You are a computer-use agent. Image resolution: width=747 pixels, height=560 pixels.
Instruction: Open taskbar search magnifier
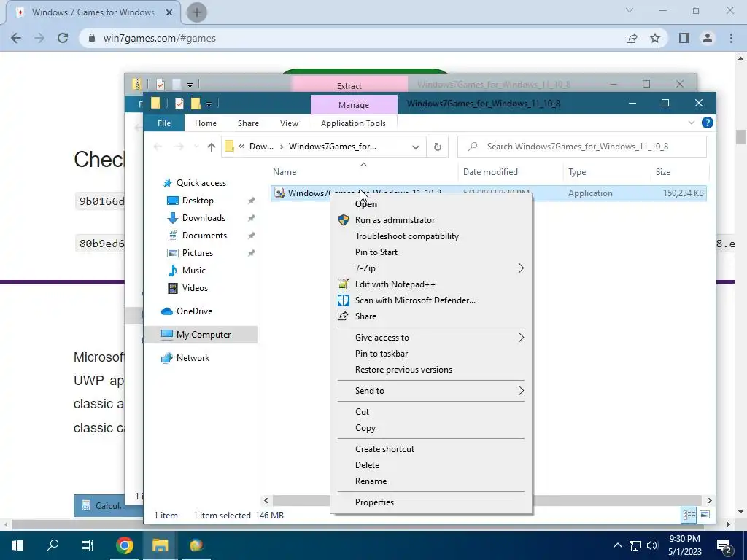[x=53, y=545]
